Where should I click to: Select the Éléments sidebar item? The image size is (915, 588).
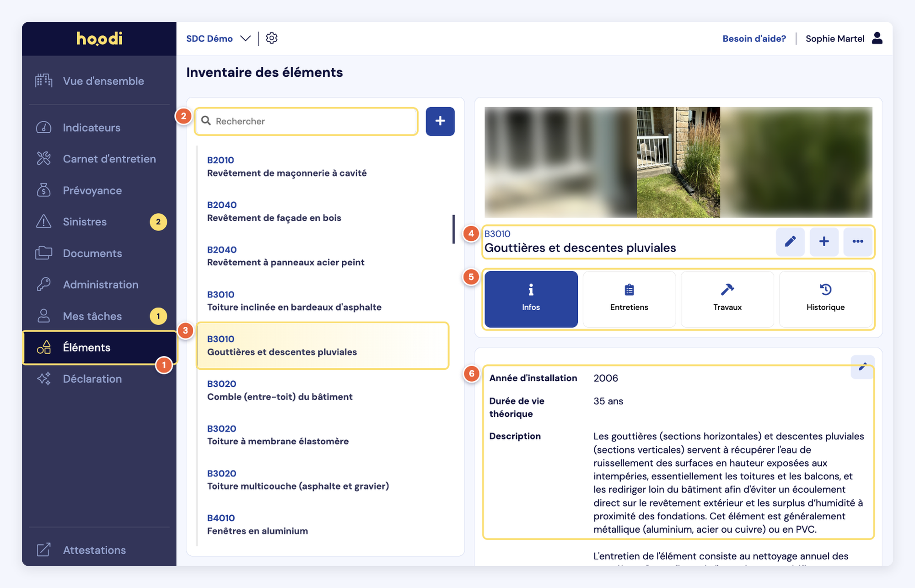point(100,348)
